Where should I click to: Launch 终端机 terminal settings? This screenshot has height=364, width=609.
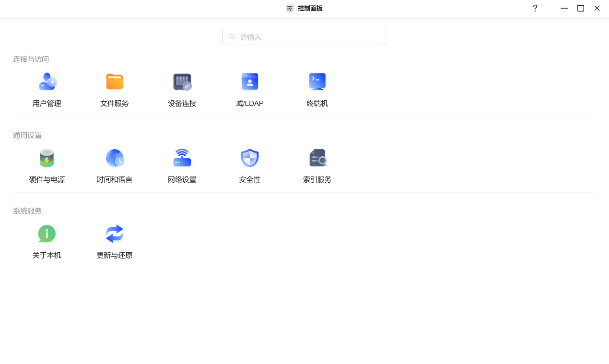[317, 90]
